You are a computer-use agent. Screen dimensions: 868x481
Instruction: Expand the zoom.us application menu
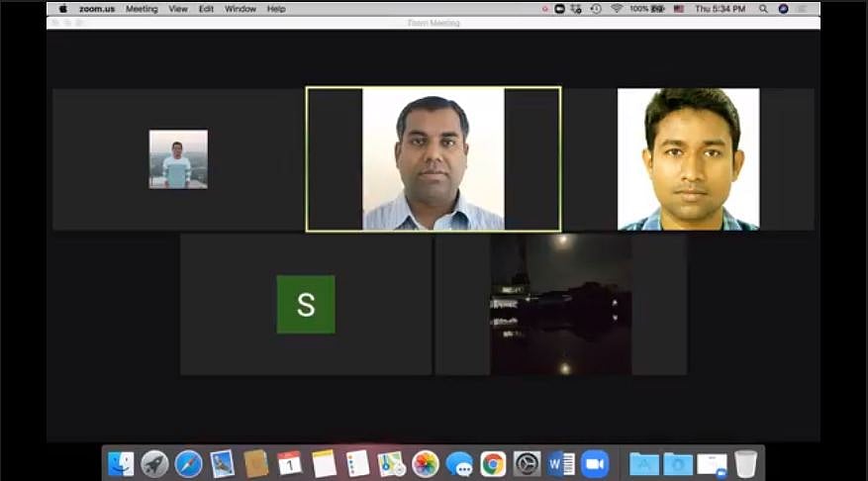(96, 9)
